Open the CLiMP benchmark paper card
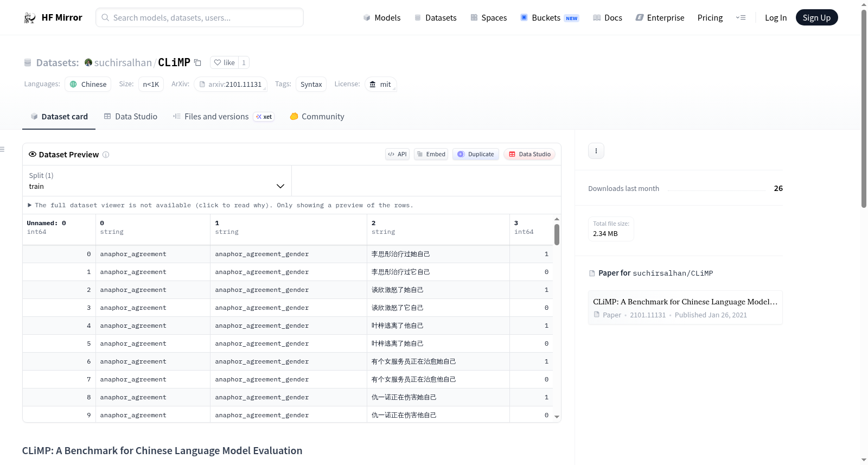Viewport: 868px width, 465px height. click(x=685, y=308)
